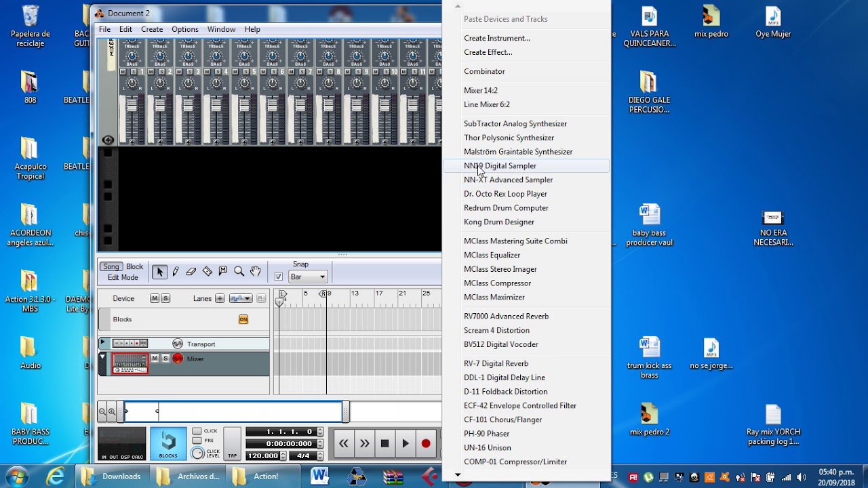Open the Options menu
868x488 pixels.
point(184,29)
